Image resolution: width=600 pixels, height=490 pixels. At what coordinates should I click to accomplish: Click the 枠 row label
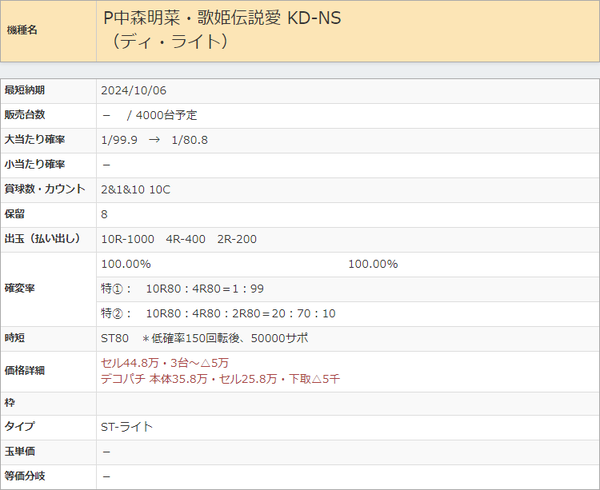(x=9, y=403)
